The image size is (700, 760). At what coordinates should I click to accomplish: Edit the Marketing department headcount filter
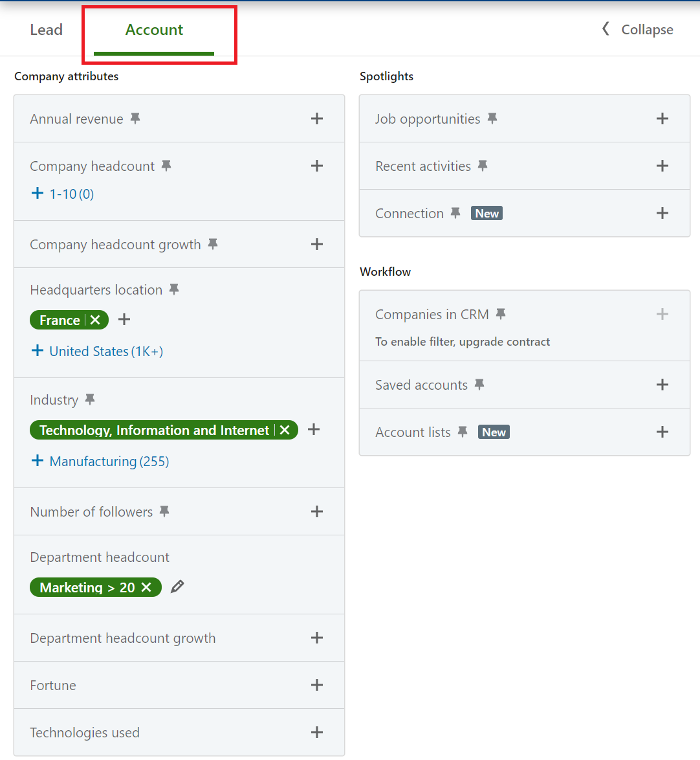click(x=177, y=587)
